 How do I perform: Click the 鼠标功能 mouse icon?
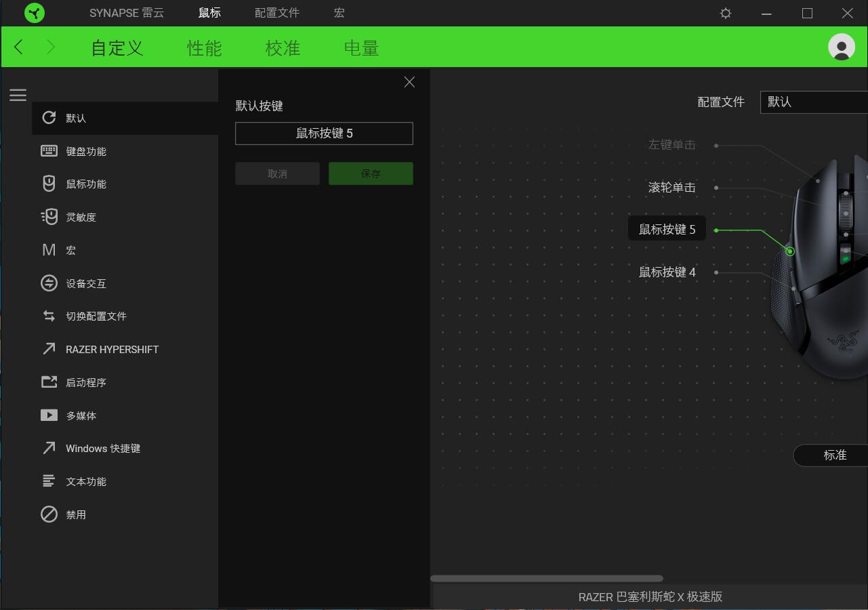[49, 184]
